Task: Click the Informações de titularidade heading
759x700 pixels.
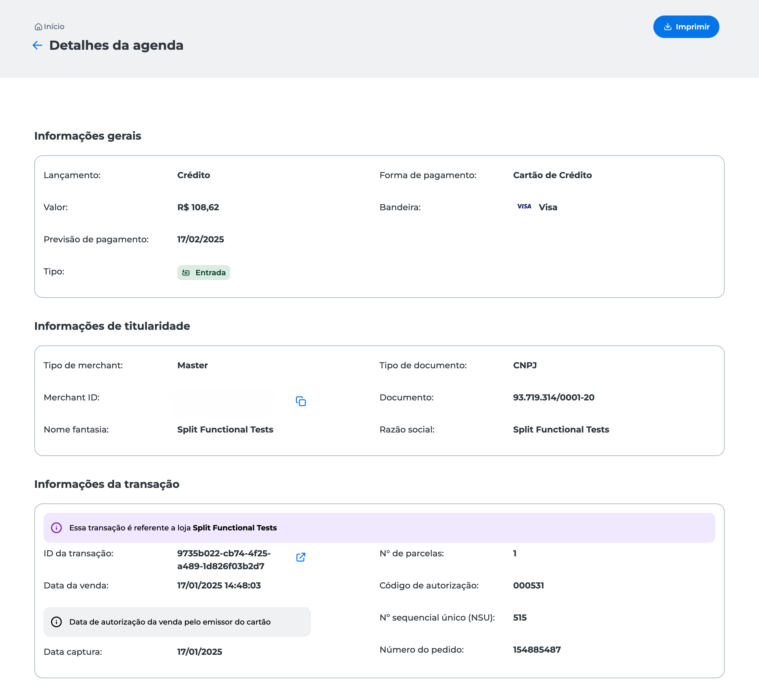Action: coord(112,326)
